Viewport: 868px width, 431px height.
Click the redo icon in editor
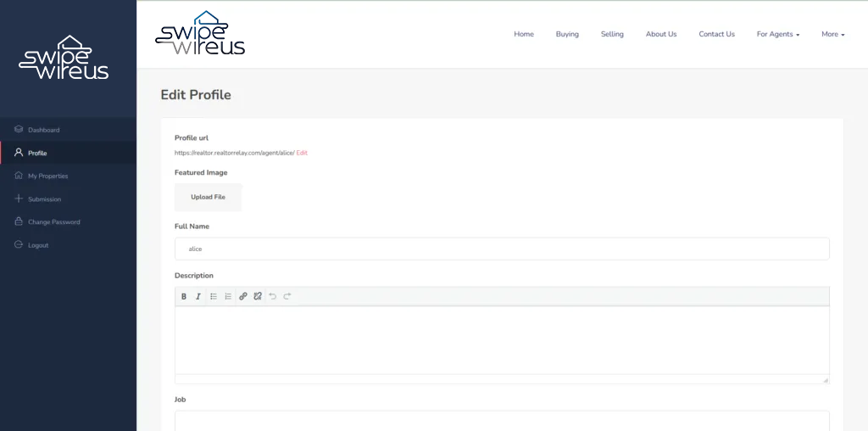[x=287, y=296]
